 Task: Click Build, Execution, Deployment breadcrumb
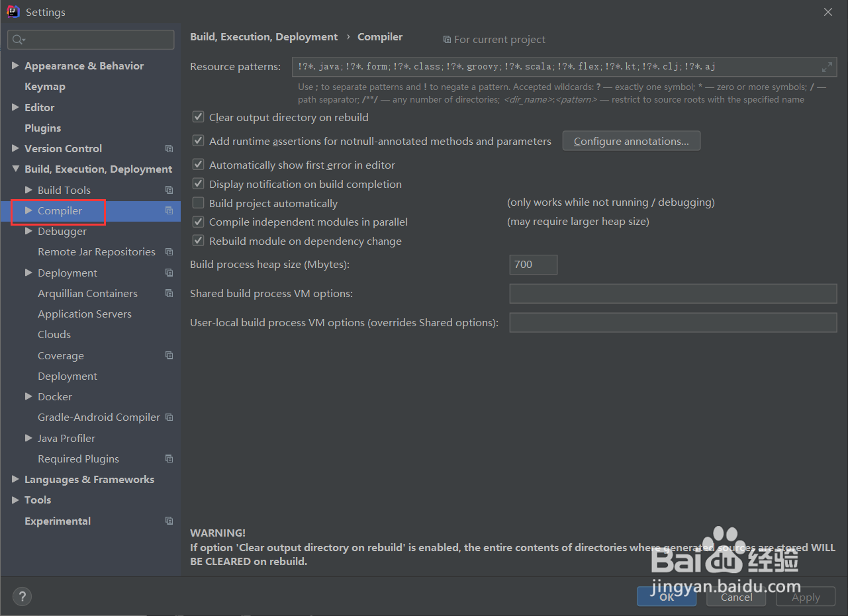(263, 37)
